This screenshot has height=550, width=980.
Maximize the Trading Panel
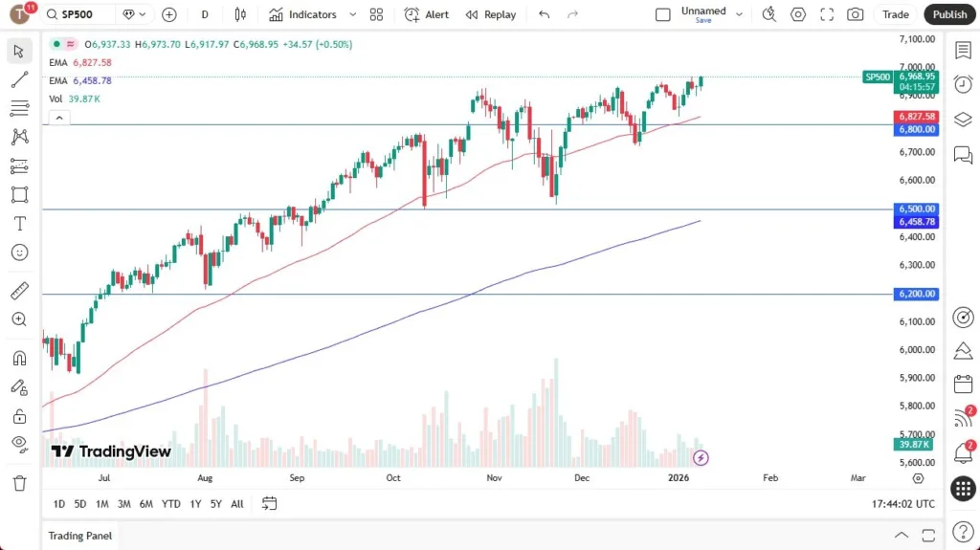point(928,536)
